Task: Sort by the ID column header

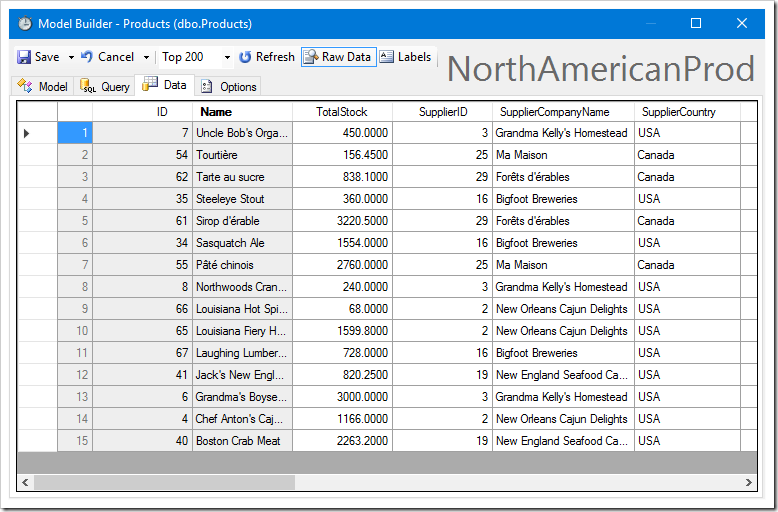Action: 142,112
